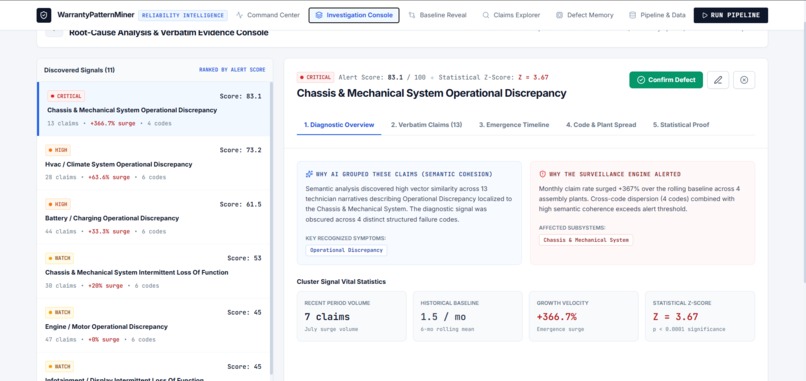Click the circled X dismiss icon button
This screenshot has height=381, width=806.
[744, 80]
